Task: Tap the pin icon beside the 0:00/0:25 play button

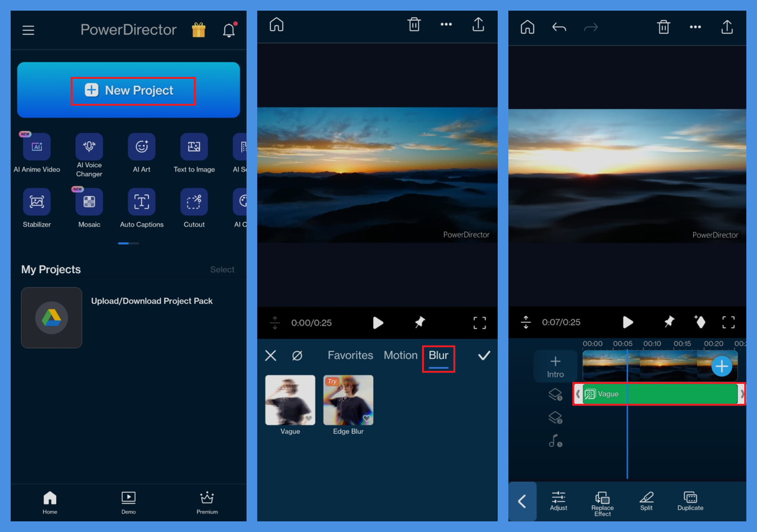Action: pyautogui.click(x=419, y=322)
